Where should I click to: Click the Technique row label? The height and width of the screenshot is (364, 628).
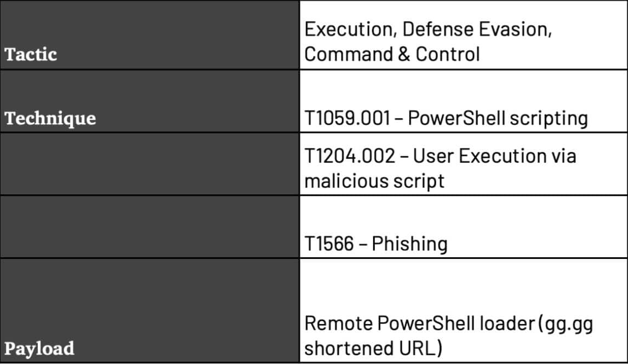(x=50, y=118)
